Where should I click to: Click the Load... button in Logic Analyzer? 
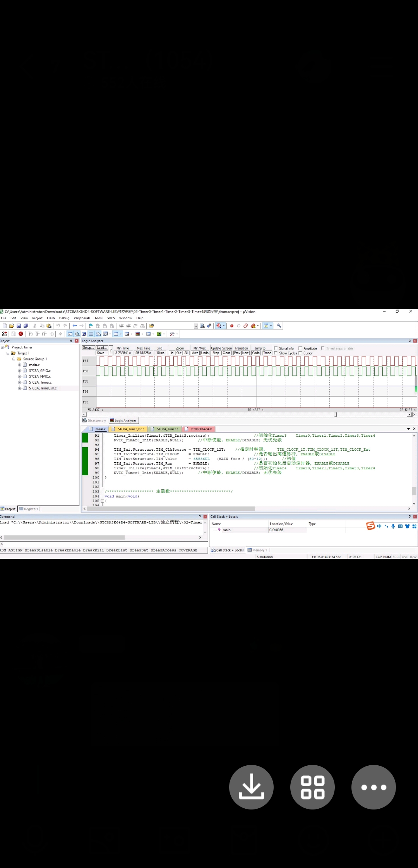pos(101,348)
